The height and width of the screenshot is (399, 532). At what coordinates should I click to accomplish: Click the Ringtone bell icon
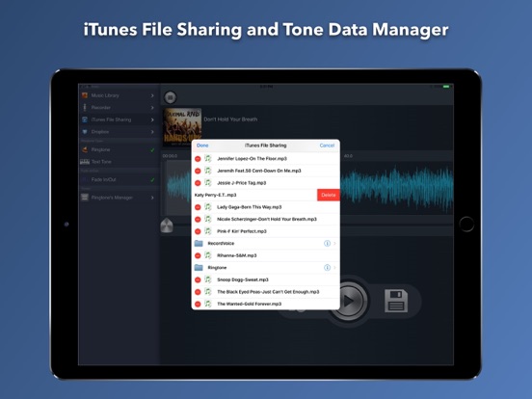click(85, 149)
